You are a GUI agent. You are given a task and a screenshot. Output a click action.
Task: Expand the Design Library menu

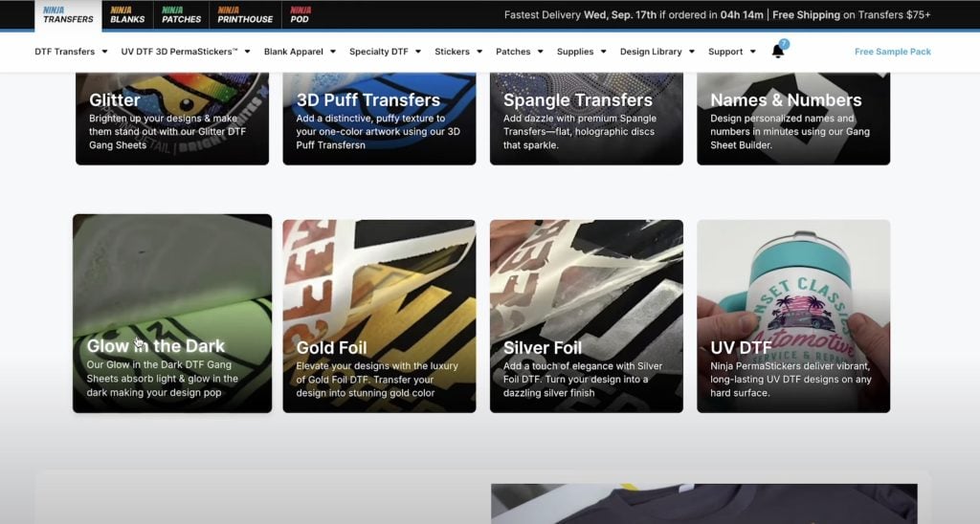(657, 52)
